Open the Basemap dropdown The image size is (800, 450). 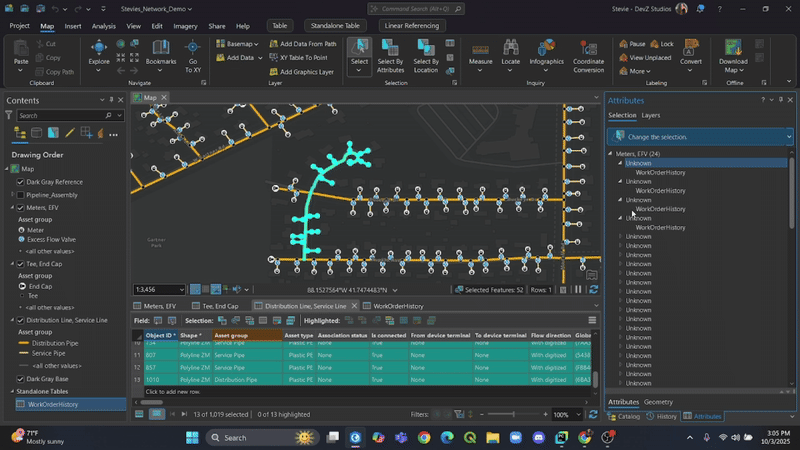pyautogui.click(x=239, y=44)
